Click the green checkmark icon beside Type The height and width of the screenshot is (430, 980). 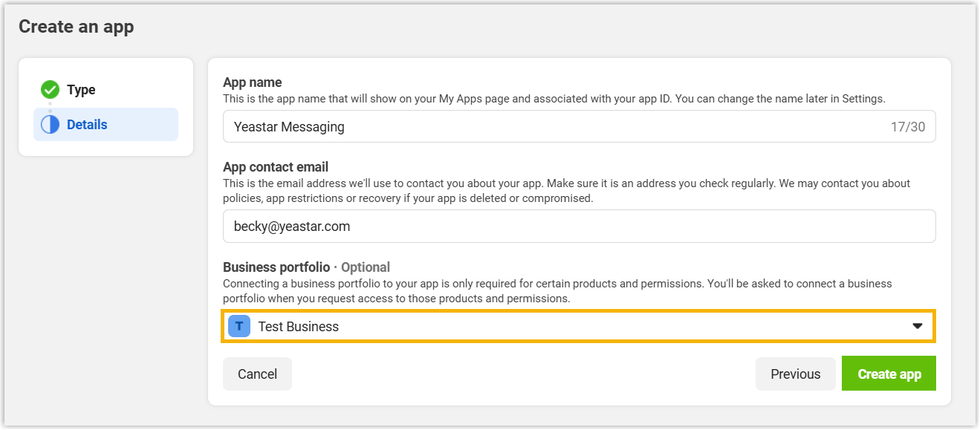coord(50,90)
